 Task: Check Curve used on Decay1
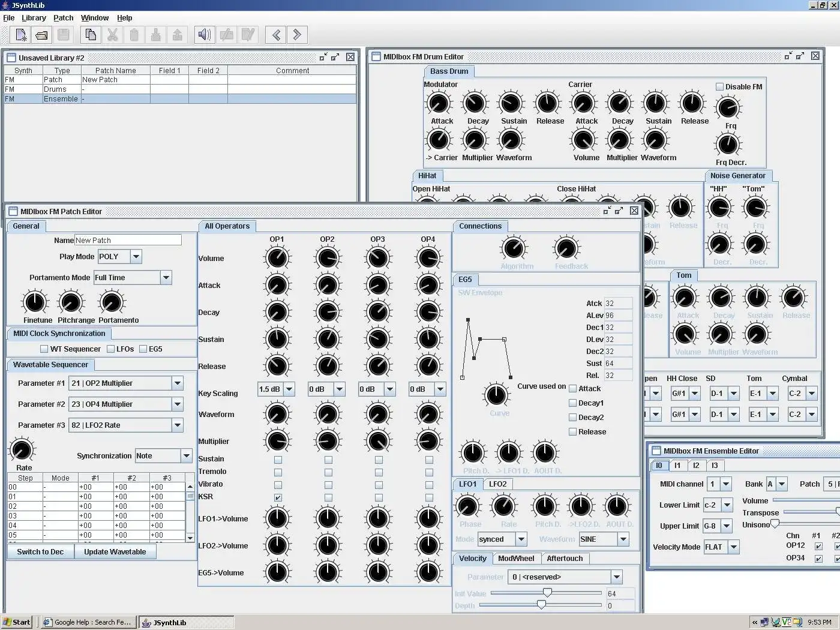(x=572, y=403)
